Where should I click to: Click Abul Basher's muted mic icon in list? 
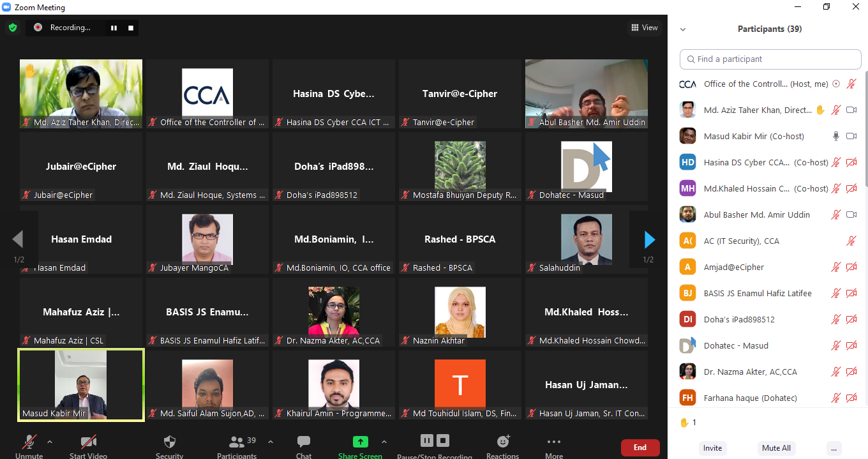[x=835, y=214]
